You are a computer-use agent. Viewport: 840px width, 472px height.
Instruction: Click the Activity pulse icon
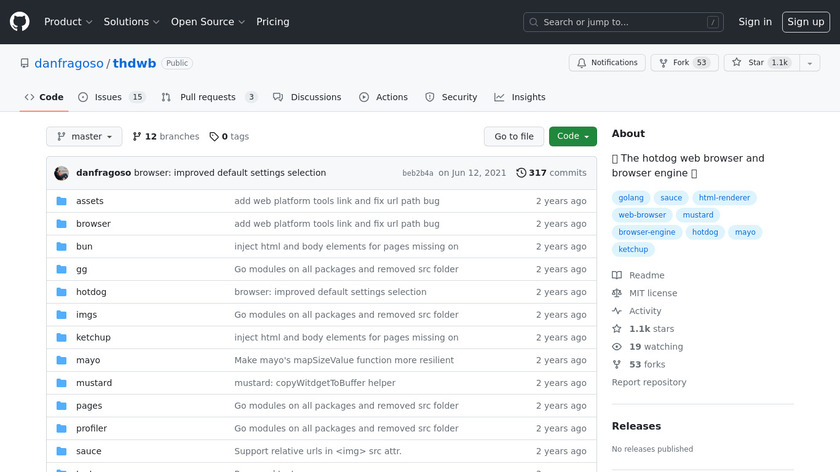click(x=617, y=312)
